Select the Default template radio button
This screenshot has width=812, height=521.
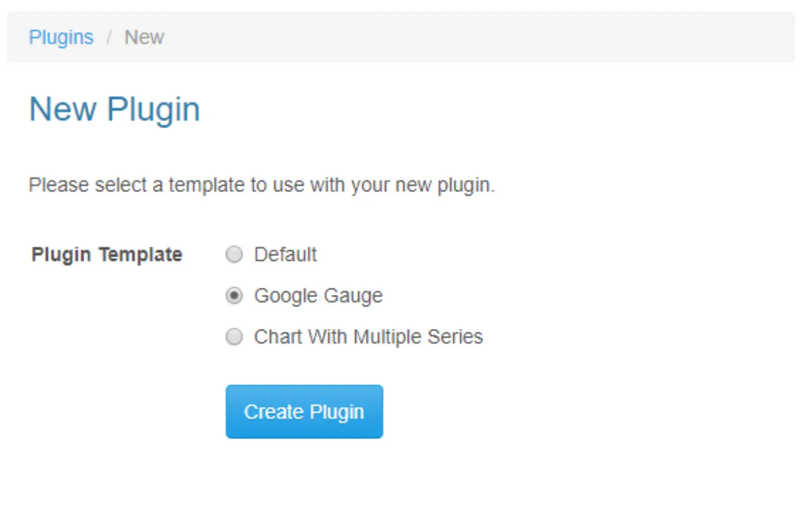[x=234, y=254]
